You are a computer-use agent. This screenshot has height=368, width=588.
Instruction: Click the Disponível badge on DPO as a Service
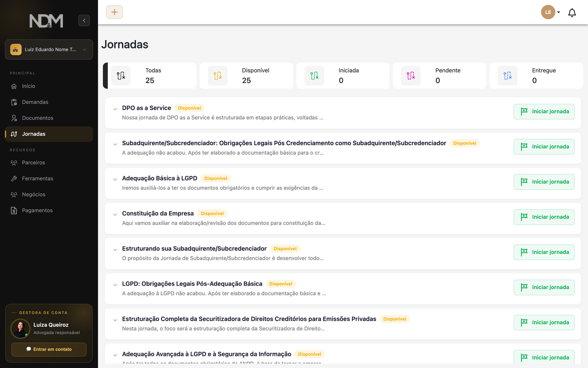pos(189,108)
